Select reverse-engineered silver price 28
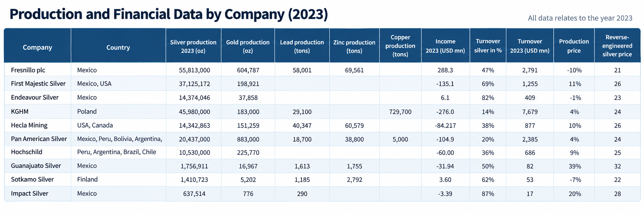The image size is (644, 215). (x=618, y=194)
